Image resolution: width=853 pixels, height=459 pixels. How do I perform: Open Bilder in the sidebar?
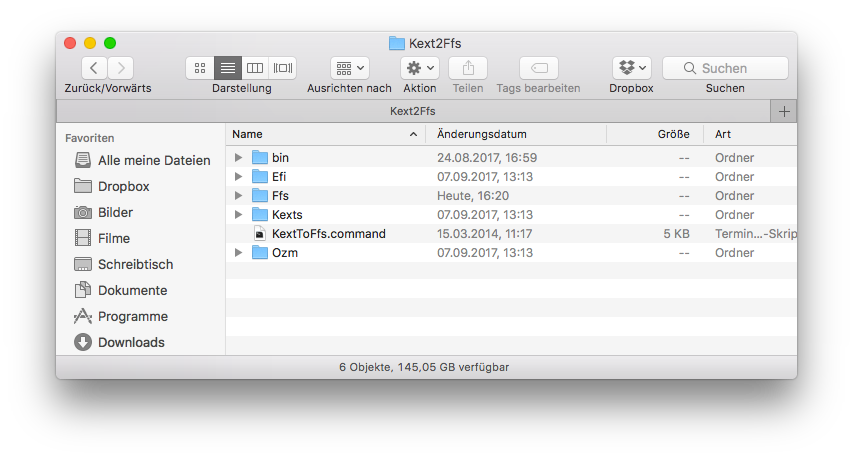pos(115,212)
